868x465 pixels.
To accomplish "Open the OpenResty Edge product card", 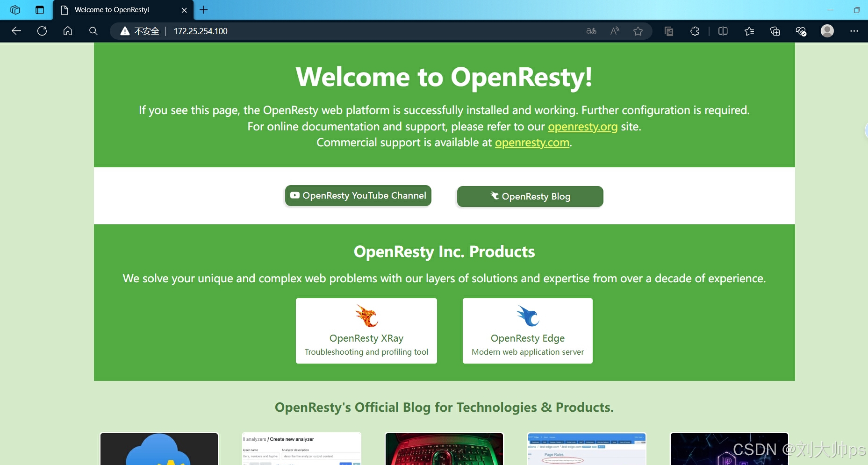I will pos(528,331).
